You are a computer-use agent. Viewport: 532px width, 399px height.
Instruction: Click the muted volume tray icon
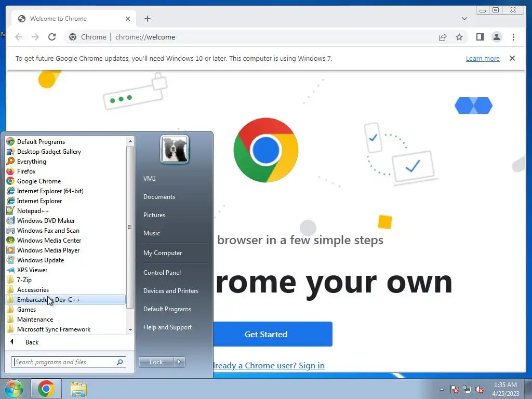tap(480, 389)
